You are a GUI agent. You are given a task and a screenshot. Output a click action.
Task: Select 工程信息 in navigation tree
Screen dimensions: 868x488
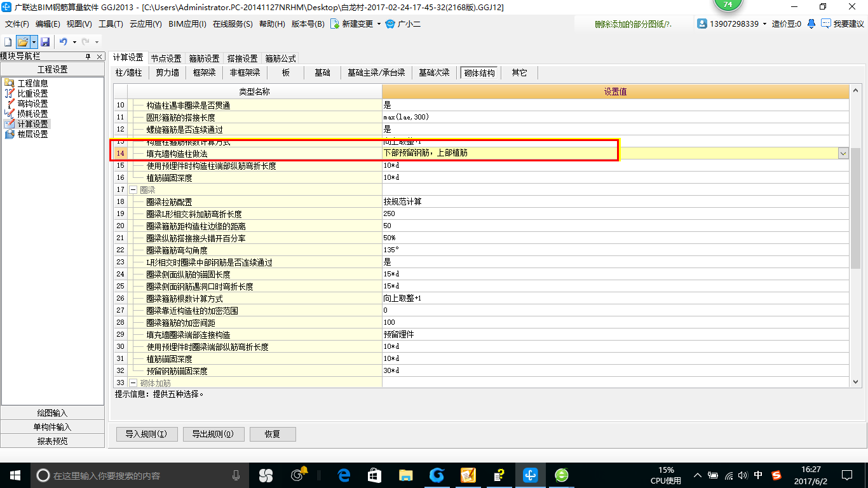tap(32, 83)
